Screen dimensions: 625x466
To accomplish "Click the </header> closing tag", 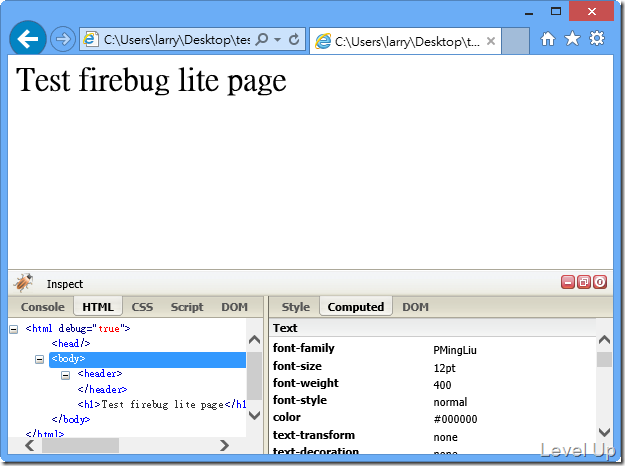I will click(x=102, y=389).
